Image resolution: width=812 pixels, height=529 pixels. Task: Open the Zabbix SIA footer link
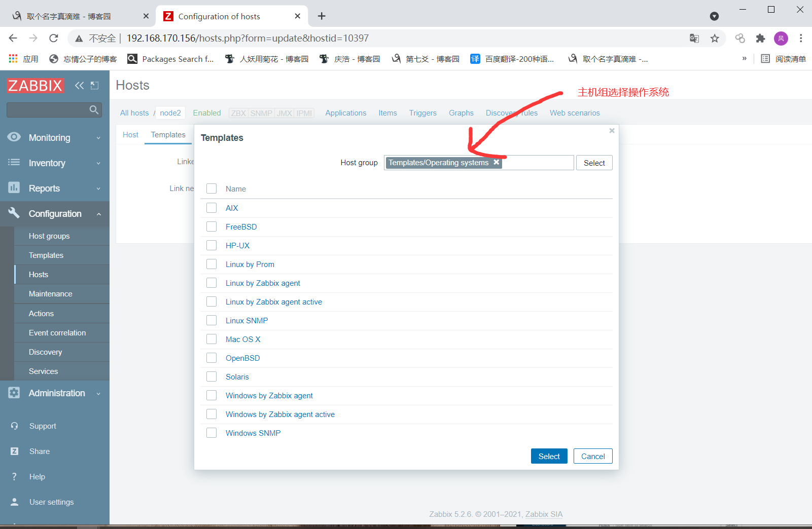pyautogui.click(x=544, y=514)
